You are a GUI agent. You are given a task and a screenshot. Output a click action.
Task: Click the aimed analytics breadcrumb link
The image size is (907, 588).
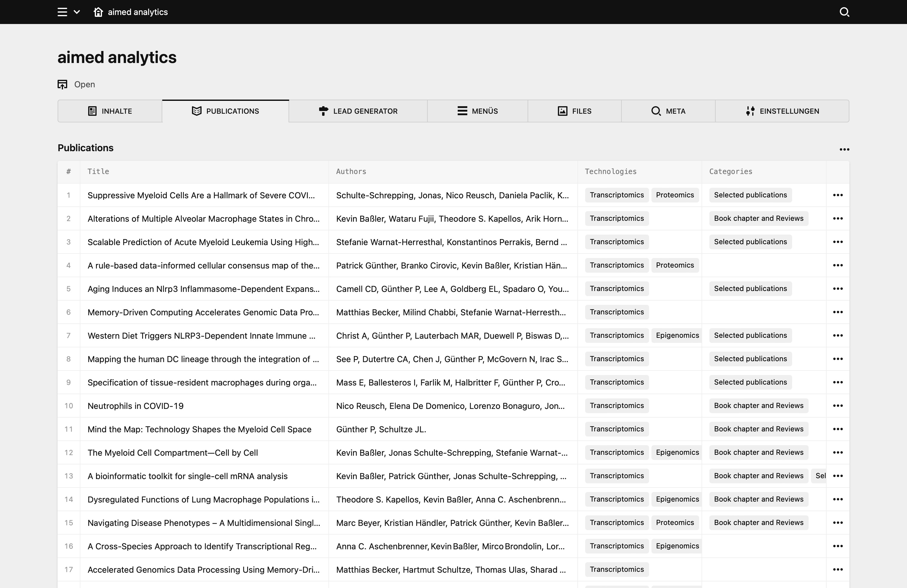point(138,12)
